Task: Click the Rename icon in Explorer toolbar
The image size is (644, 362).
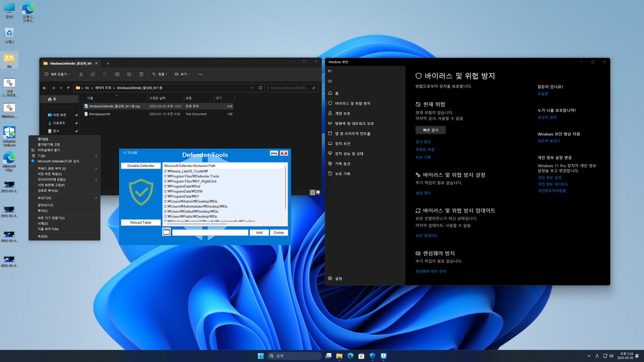Action: pos(117,74)
